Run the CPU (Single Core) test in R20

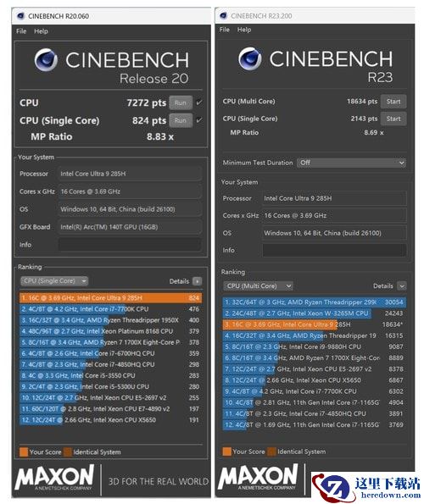(181, 120)
